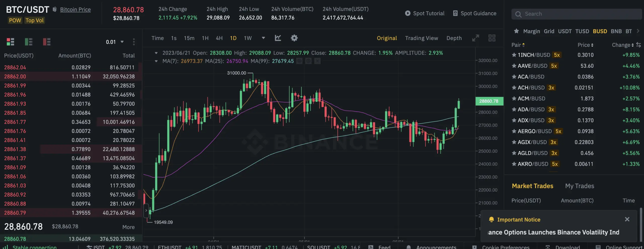Open the chart settings gear icon
Viewport: 644px width, 249px height.
[x=294, y=38]
